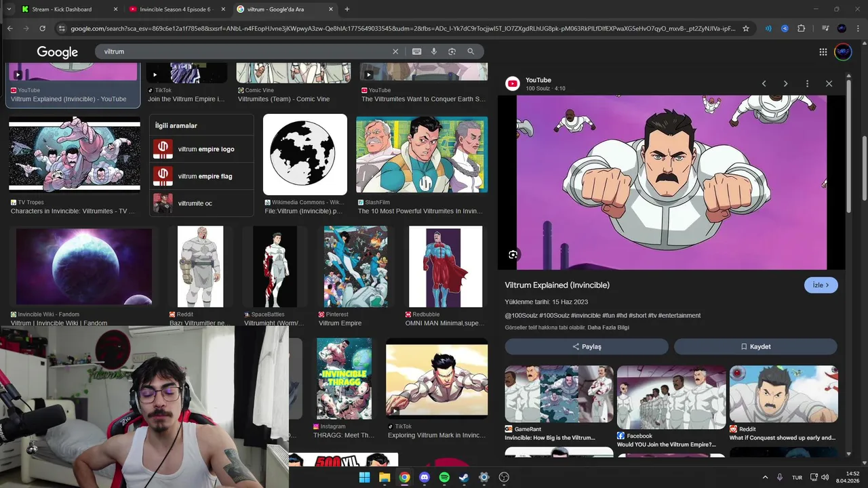Open Daha Fazla Bilgi link
The image size is (868, 488).
click(x=608, y=327)
